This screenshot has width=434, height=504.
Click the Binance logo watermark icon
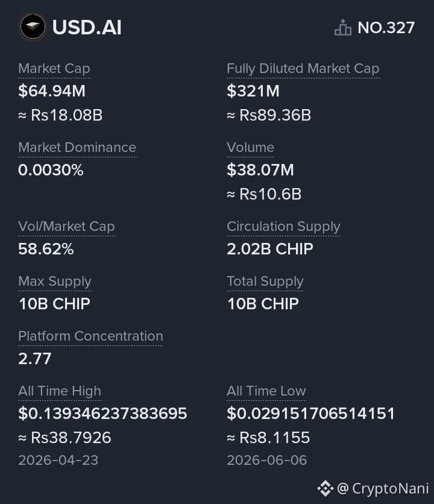pyautogui.click(x=325, y=488)
